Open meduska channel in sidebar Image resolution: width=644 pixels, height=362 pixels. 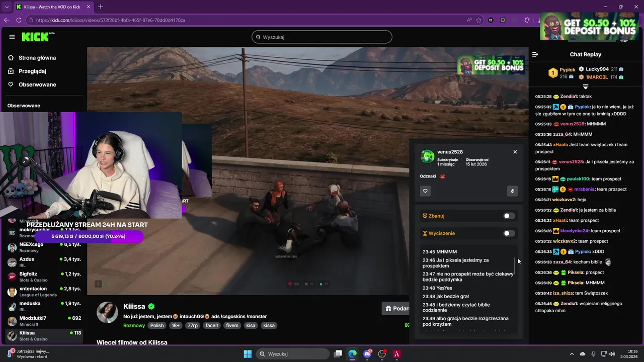pos(44,306)
